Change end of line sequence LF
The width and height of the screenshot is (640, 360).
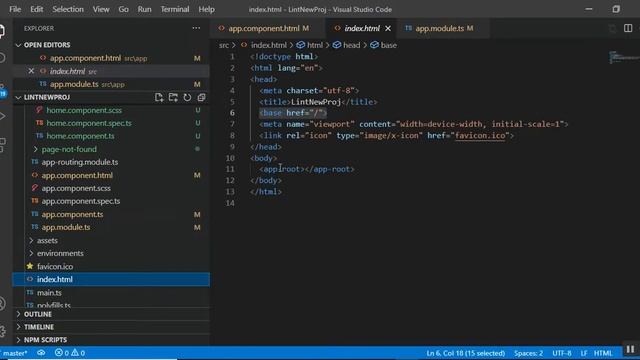pos(584,353)
